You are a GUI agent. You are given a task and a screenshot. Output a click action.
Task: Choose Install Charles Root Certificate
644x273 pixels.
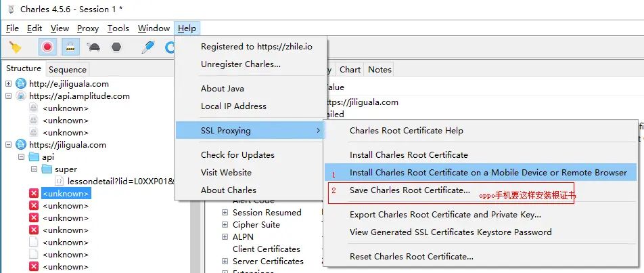pyautogui.click(x=409, y=155)
